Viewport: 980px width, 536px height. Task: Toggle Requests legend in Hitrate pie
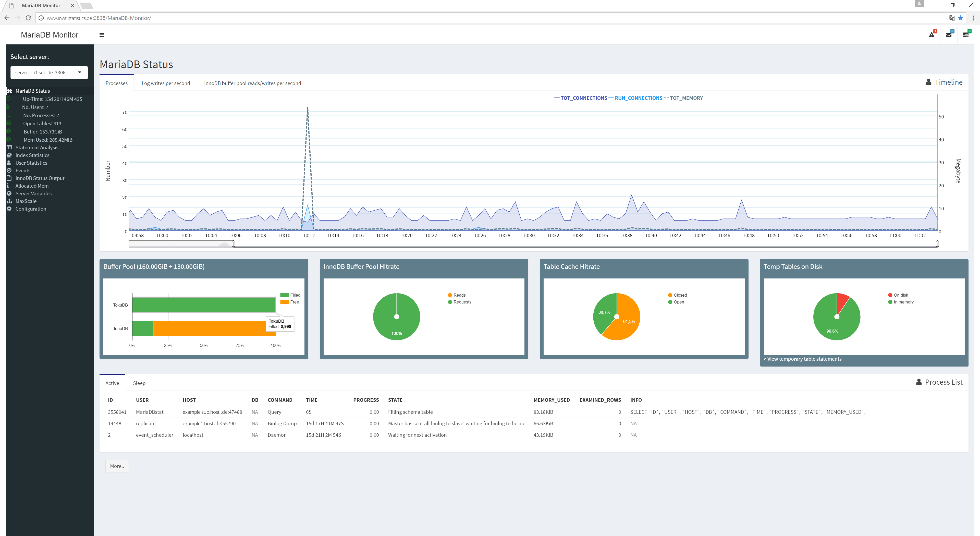(x=460, y=302)
